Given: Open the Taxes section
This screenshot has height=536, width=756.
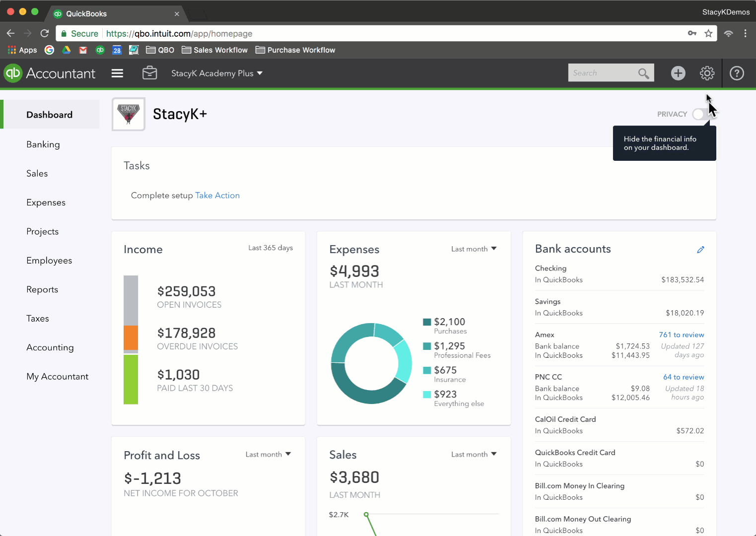Looking at the screenshot, I should (38, 319).
